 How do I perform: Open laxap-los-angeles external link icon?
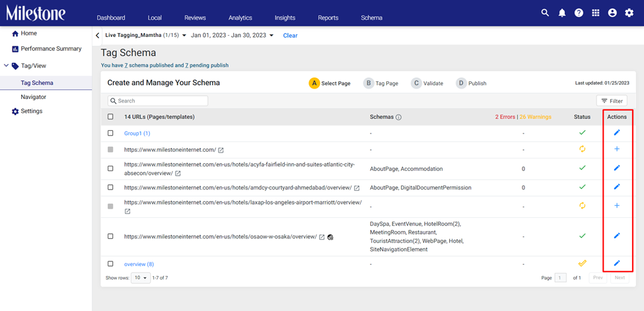click(127, 211)
